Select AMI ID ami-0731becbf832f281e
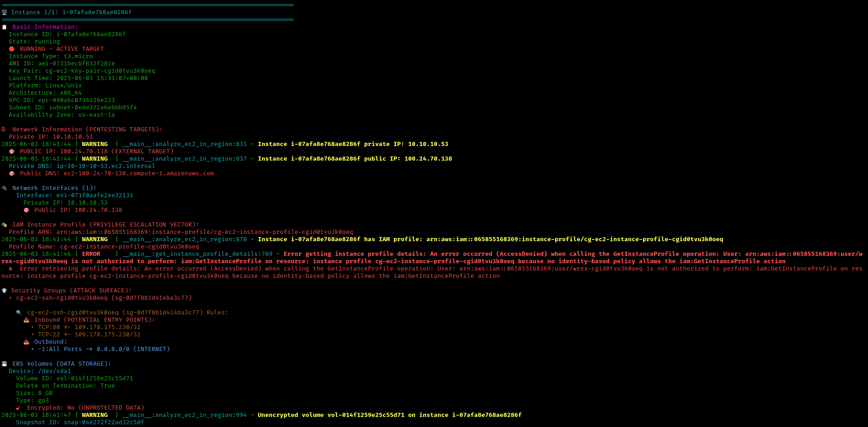Viewport: 868px width, 427px height. click(x=62, y=64)
